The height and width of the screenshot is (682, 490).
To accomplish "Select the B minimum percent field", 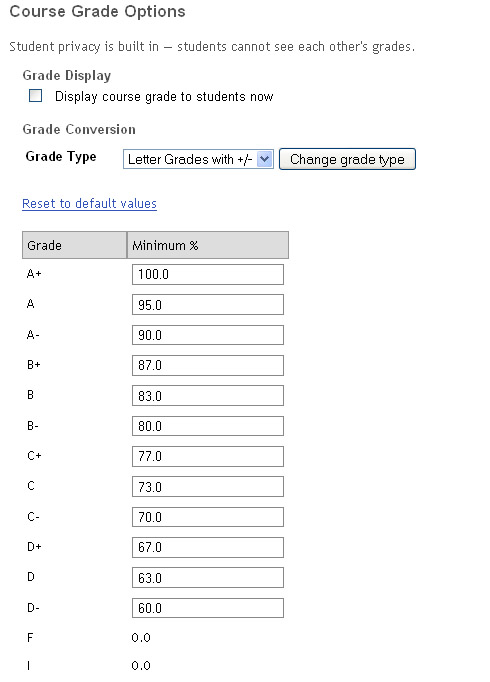I will coord(208,396).
